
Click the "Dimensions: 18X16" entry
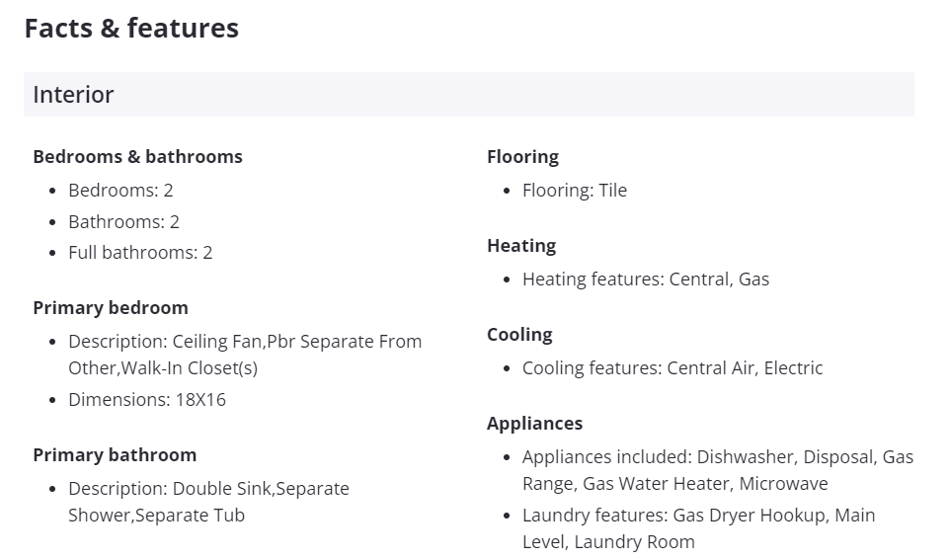pos(146,400)
